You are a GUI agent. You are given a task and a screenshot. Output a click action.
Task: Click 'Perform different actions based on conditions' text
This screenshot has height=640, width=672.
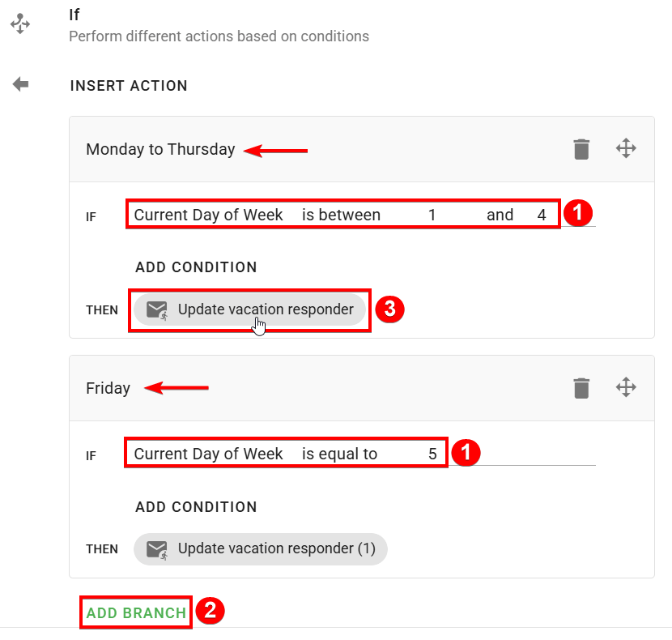point(219,36)
